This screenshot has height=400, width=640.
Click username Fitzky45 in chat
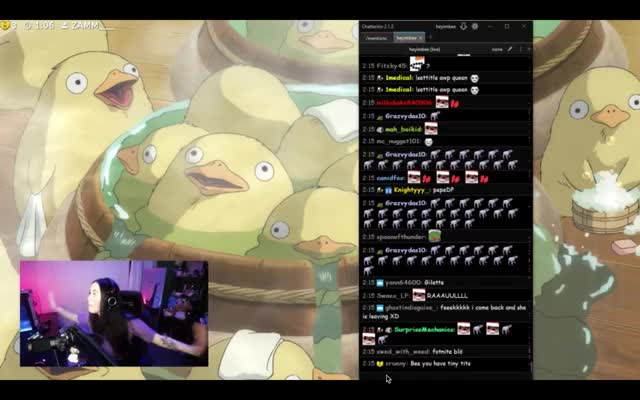pos(391,66)
